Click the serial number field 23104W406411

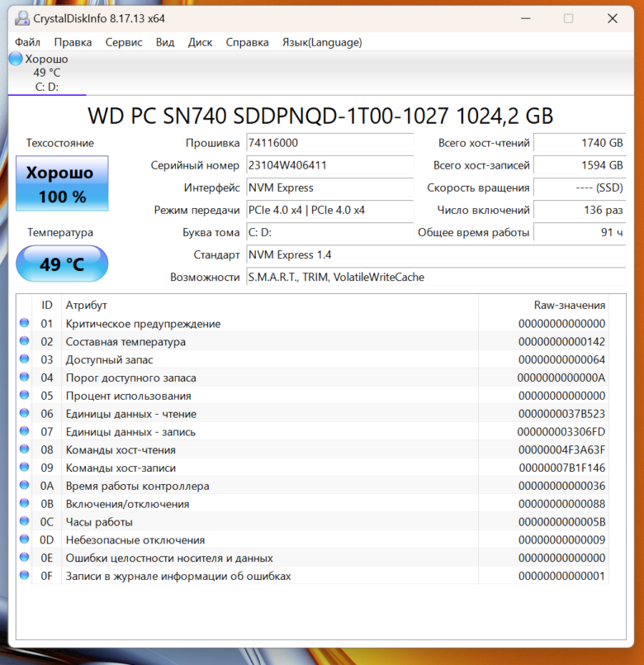pyautogui.click(x=329, y=165)
